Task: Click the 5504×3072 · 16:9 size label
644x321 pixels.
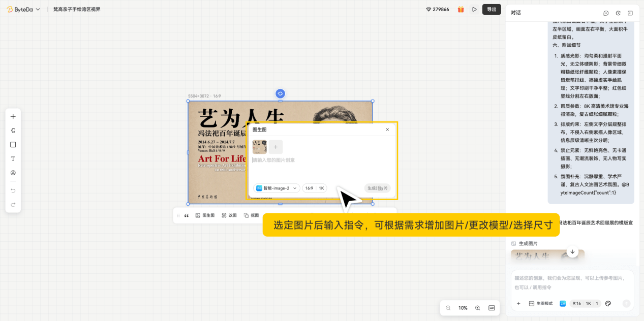Action: pyautogui.click(x=204, y=96)
